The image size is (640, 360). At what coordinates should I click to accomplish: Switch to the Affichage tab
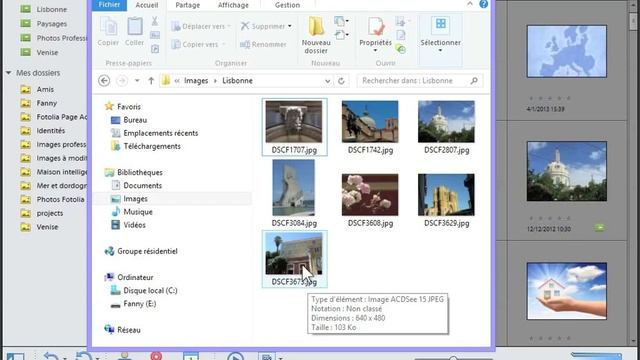tap(233, 5)
